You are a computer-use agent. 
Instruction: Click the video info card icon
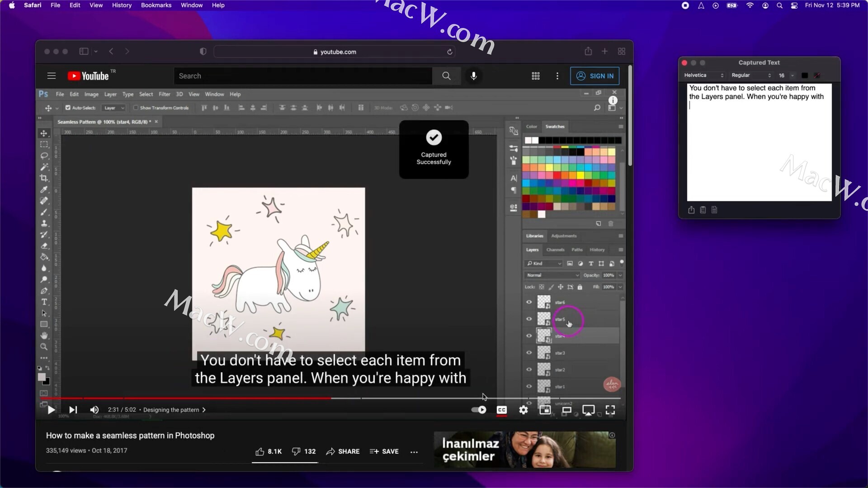(613, 100)
